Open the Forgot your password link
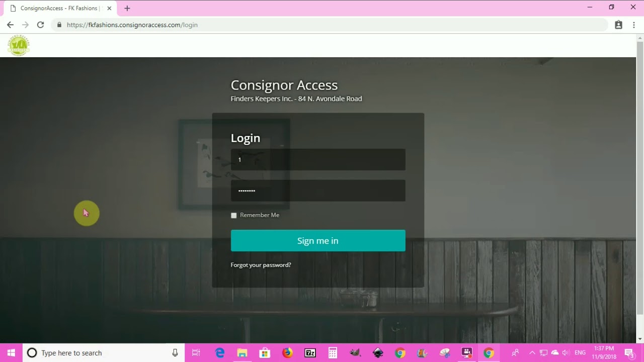The image size is (644, 362). [x=261, y=265]
